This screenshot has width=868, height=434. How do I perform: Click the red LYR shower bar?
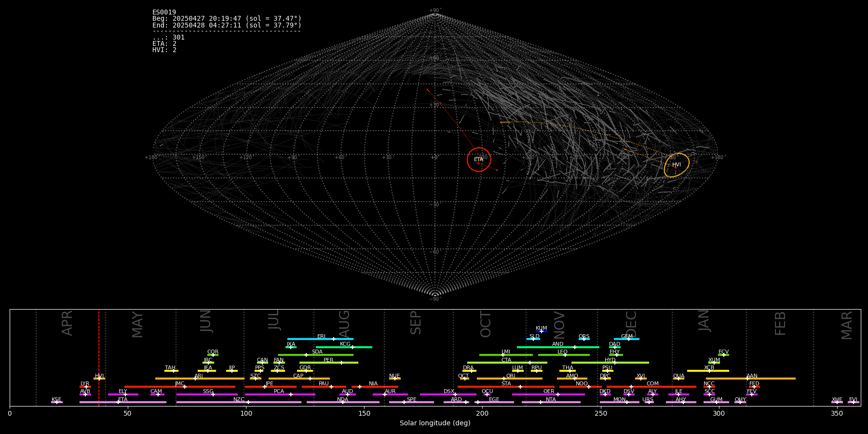click(x=85, y=387)
